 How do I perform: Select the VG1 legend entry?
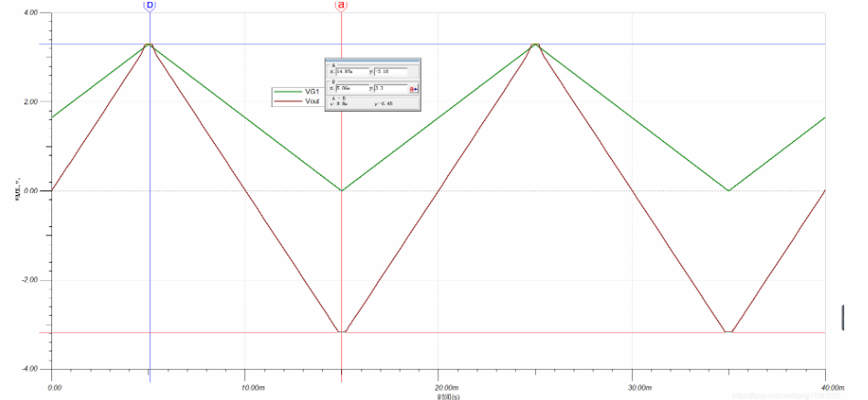[296, 92]
